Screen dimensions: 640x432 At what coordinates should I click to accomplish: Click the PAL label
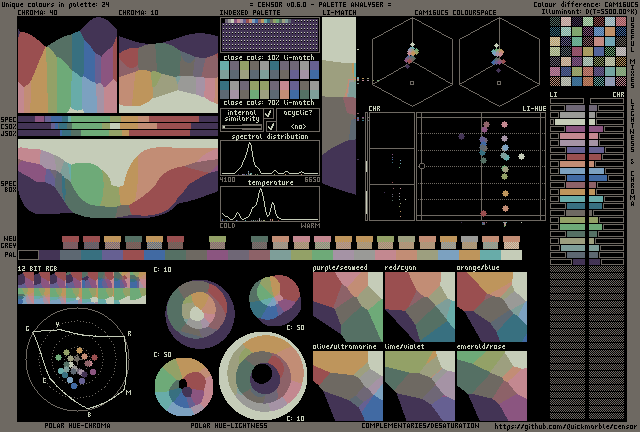coord(11,255)
